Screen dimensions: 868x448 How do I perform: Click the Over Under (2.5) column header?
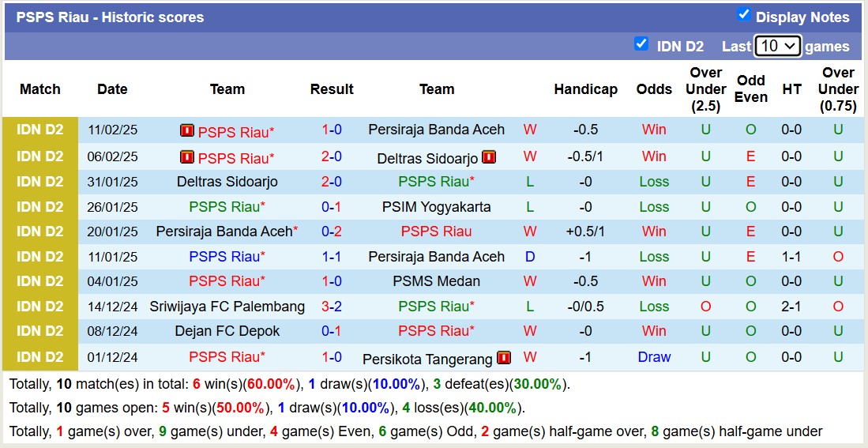click(x=705, y=89)
